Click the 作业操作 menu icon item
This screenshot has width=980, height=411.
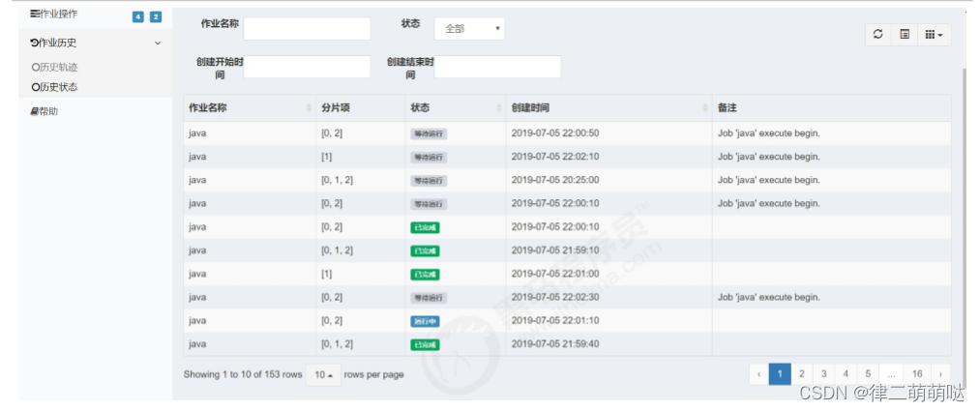coord(54,14)
